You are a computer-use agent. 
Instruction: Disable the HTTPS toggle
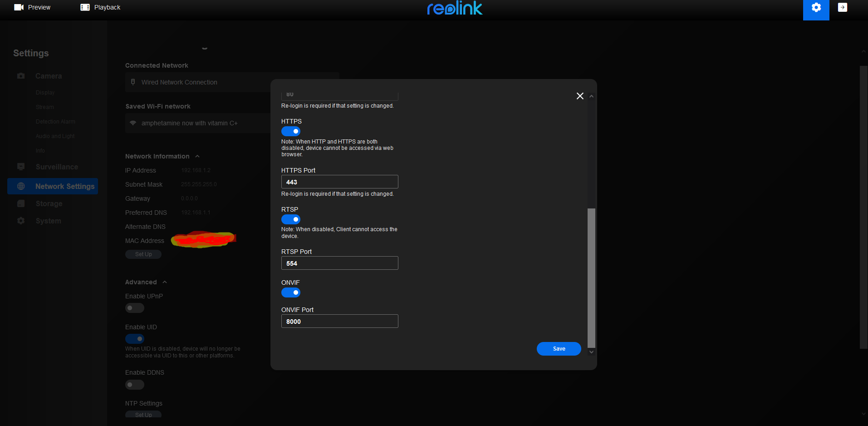click(x=291, y=131)
